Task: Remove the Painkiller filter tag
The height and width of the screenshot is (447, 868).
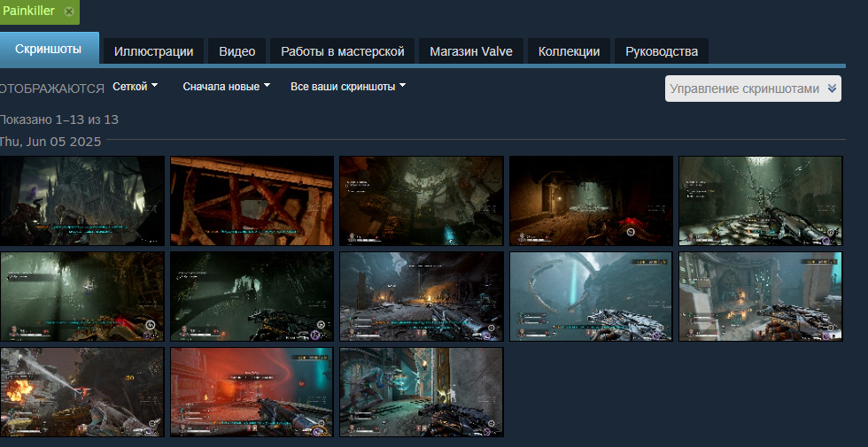Action: pyautogui.click(x=69, y=12)
